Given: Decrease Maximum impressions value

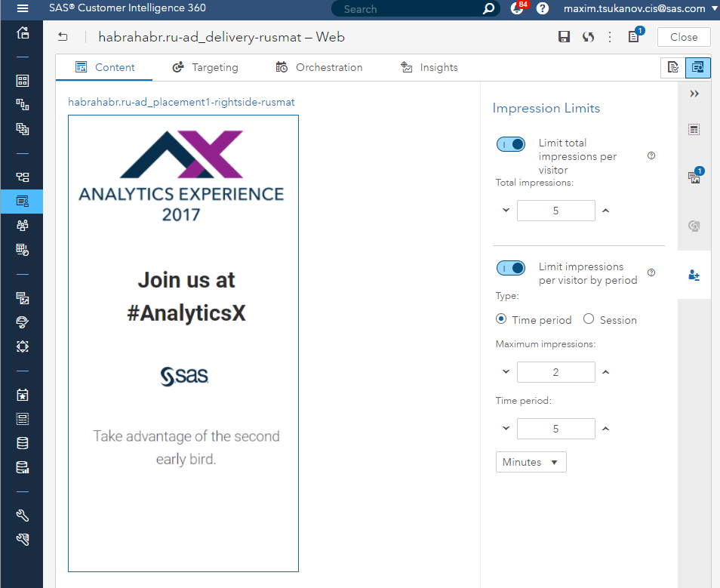Looking at the screenshot, I should point(506,371).
